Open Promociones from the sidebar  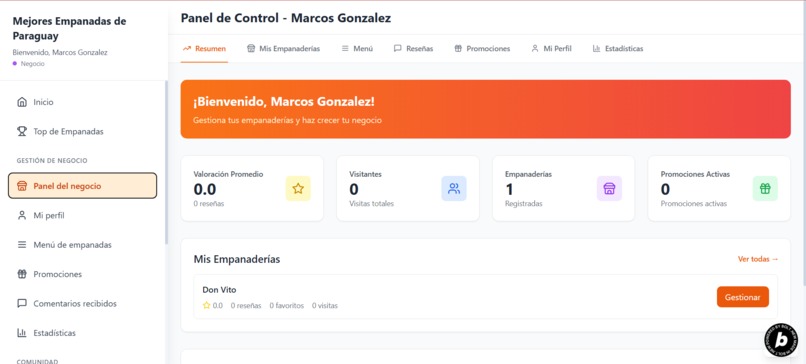(x=82, y=274)
